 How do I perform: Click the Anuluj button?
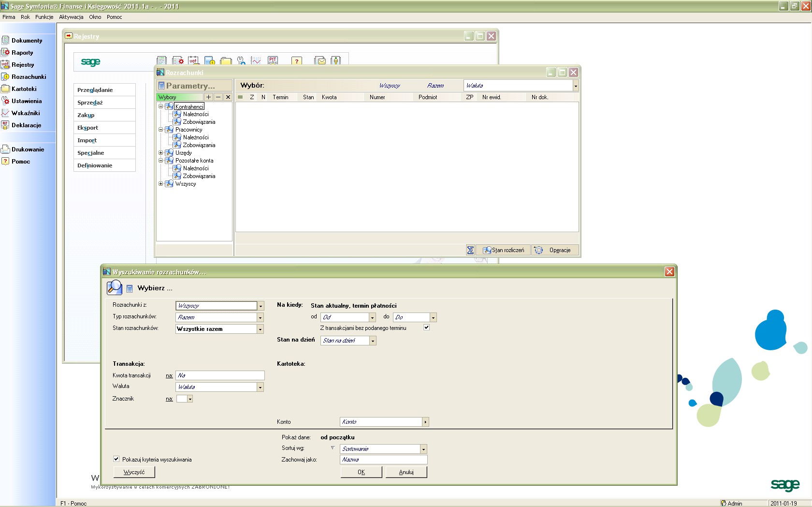pyautogui.click(x=406, y=472)
